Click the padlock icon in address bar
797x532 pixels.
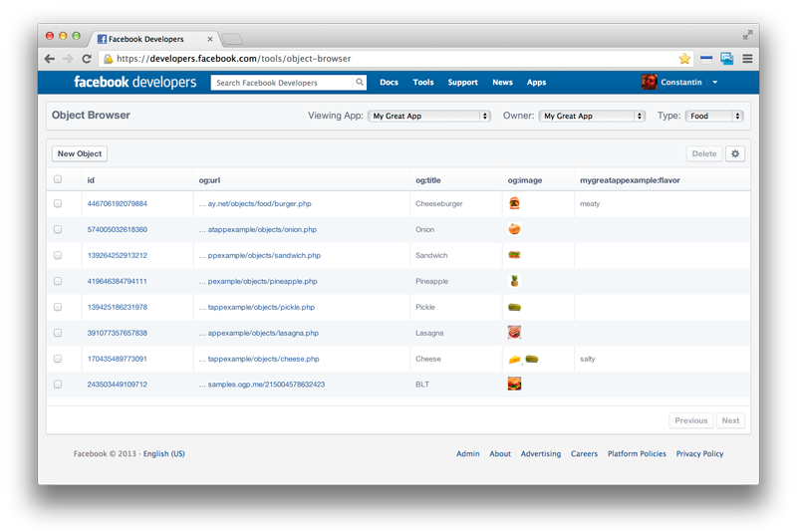click(109, 59)
